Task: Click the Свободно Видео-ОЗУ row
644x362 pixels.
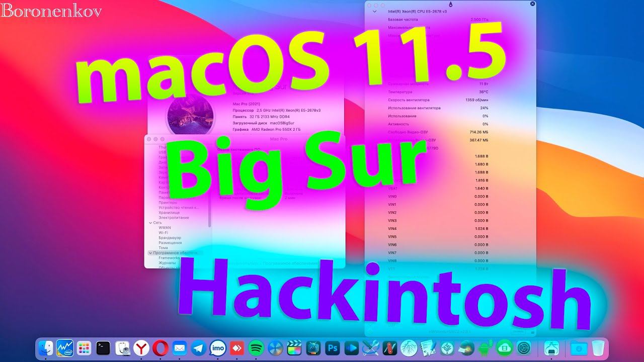Action: pos(438,132)
